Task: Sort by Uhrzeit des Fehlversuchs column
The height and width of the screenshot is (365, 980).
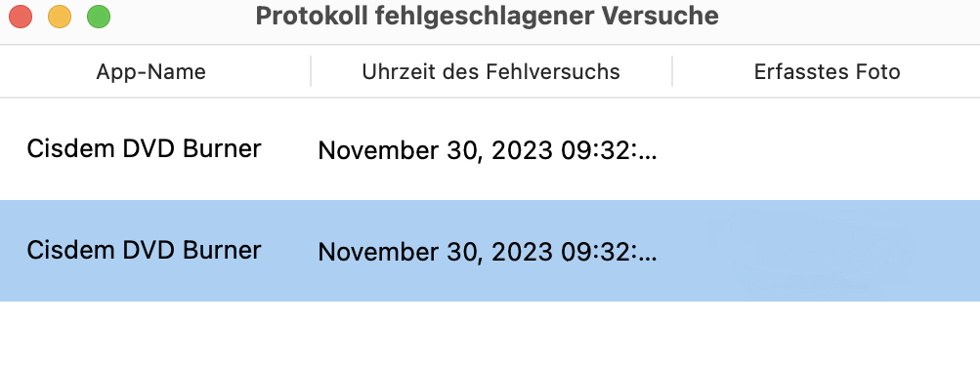Action: [x=490, y=72]
